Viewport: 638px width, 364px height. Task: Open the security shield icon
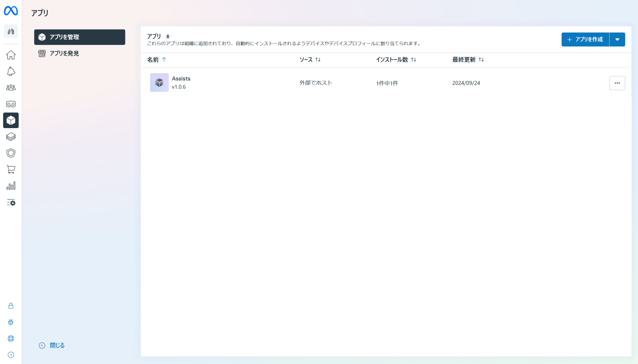click(x=11, y=153)
